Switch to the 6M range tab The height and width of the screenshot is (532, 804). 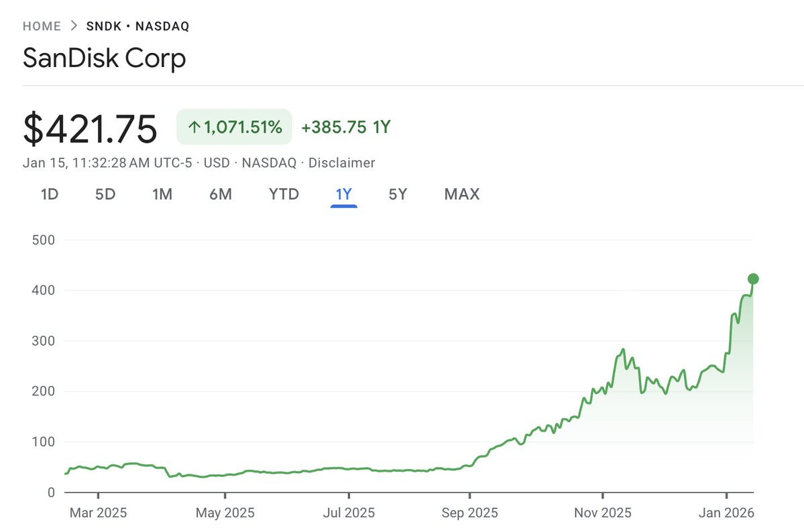coord(221,194)
